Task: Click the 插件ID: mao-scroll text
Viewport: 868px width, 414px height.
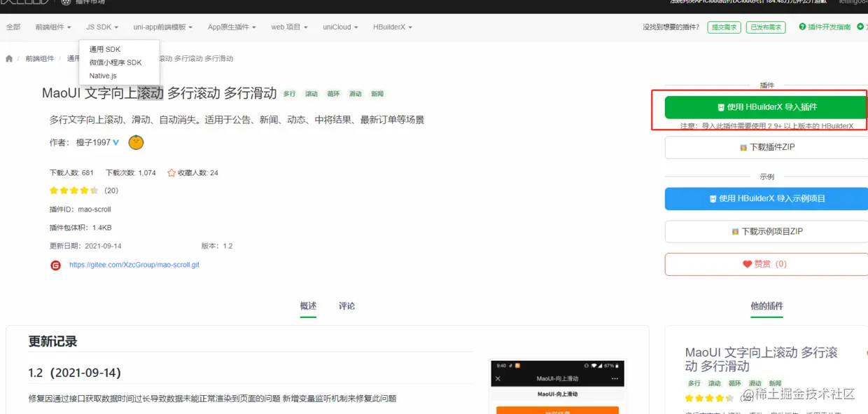Action: (80, 209)
